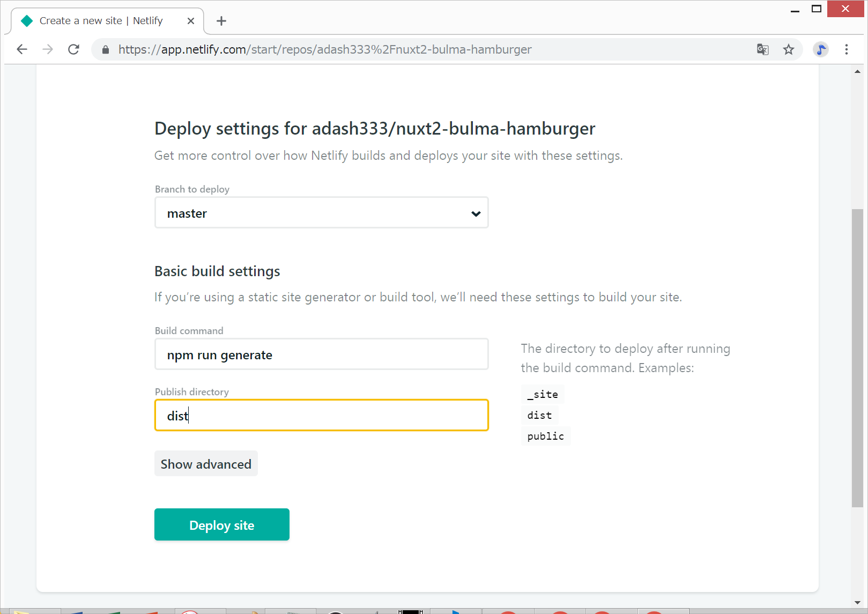Select the Create a new site tab
This screenshot has width=868, height=614.
[x=101, y=21]
